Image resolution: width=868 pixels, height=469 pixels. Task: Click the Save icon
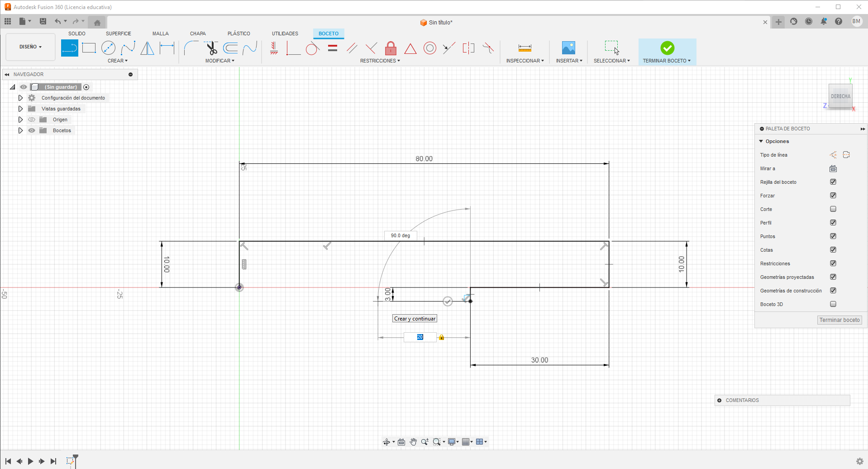tap(43, 21)
